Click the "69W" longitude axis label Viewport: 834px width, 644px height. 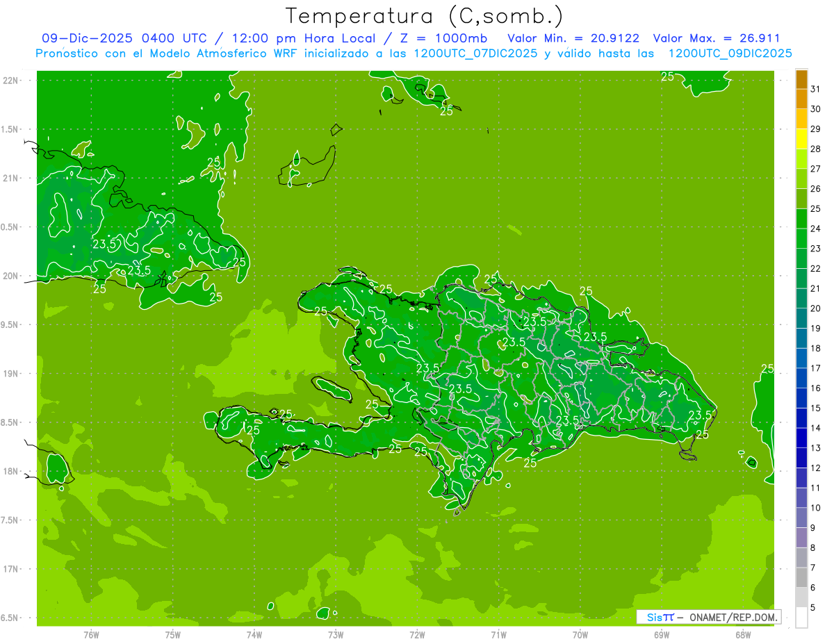click(662, 634)
